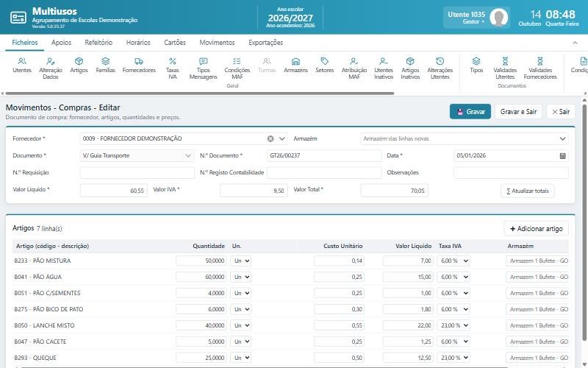Open the Armazéns ribbon icon

pos(295,66)
